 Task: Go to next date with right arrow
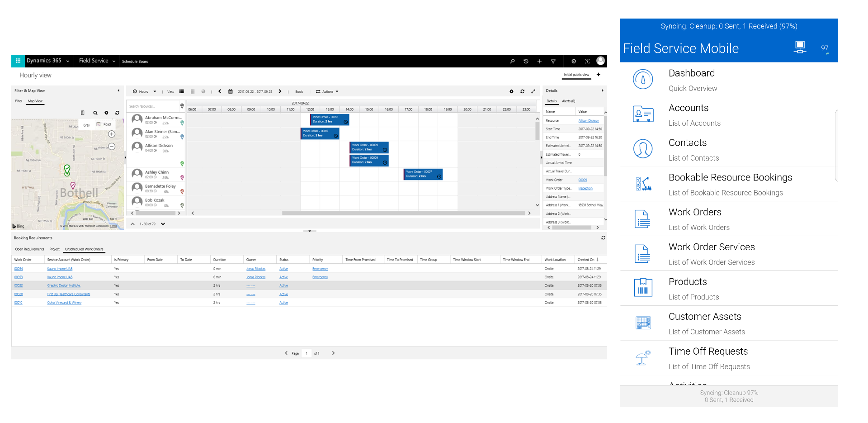[x=280, y=91]
